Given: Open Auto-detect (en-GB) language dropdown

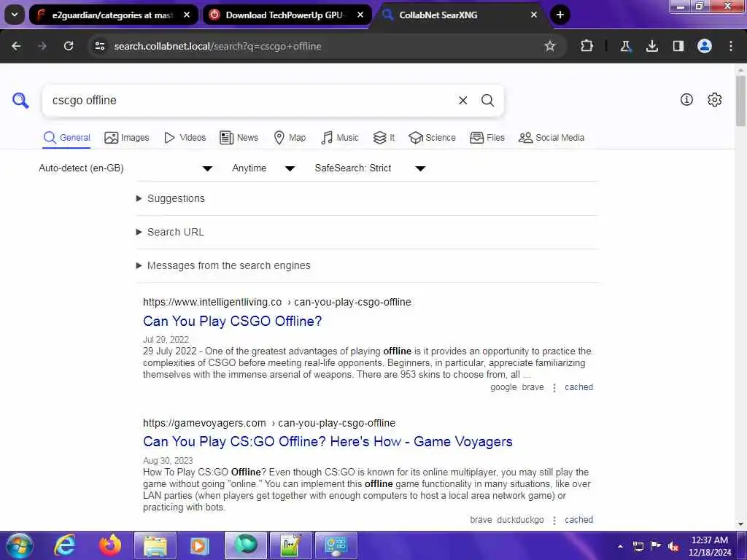Looking at the screenshot, I should pyautogui.click(x=125, y=168).
